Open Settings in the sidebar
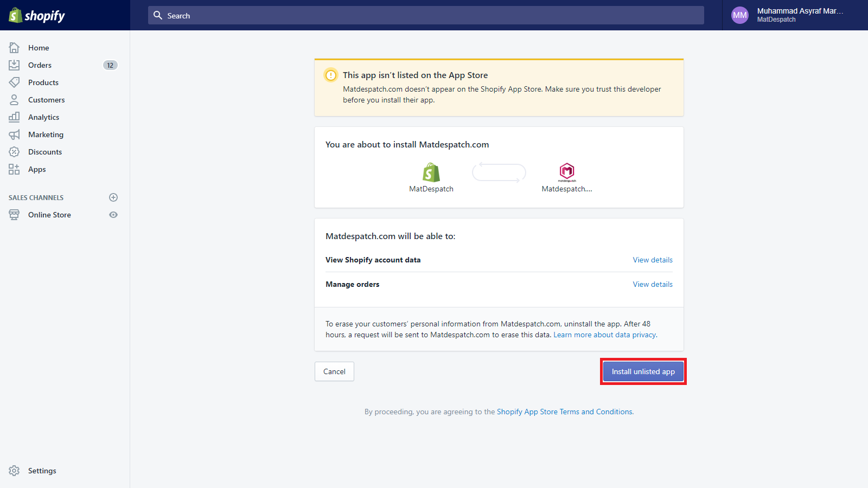This screenshot has height=488, width=868. (42, 471)
